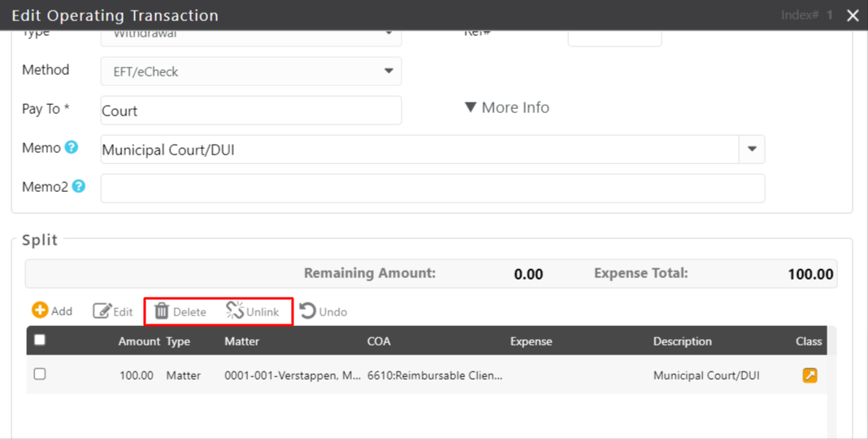
Task: Toggle the select-all checkbox in header
Action: point(40,341)
